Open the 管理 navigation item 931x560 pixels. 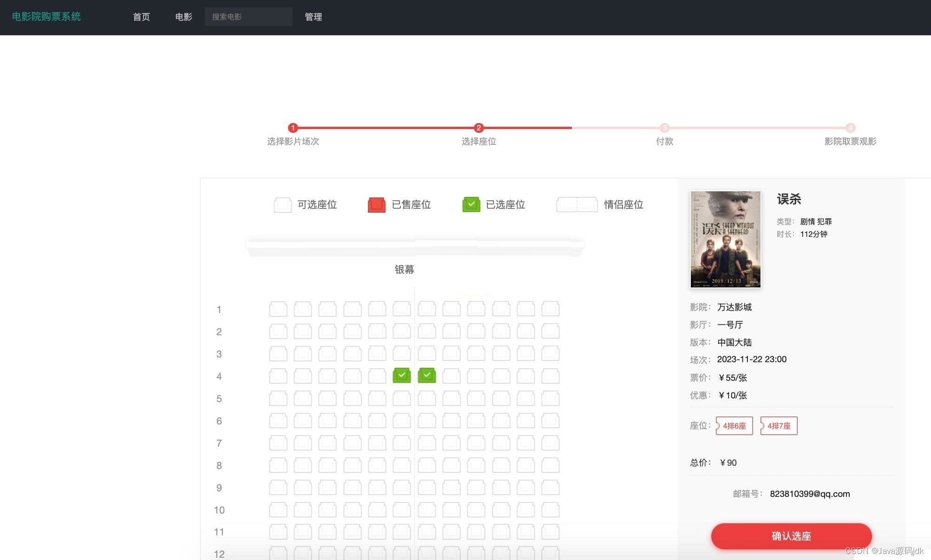(313, 17)
